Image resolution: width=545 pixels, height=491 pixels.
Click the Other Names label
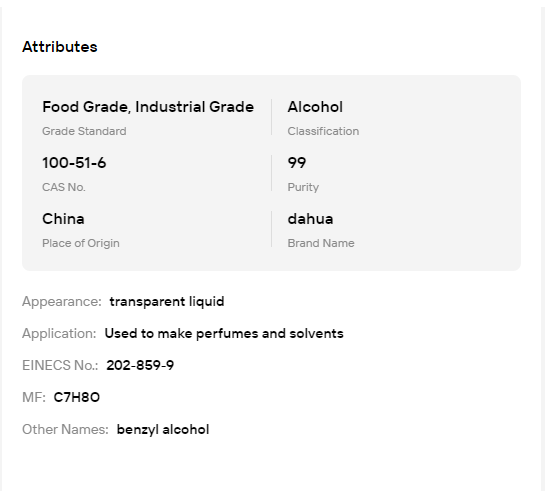[65, 429]
